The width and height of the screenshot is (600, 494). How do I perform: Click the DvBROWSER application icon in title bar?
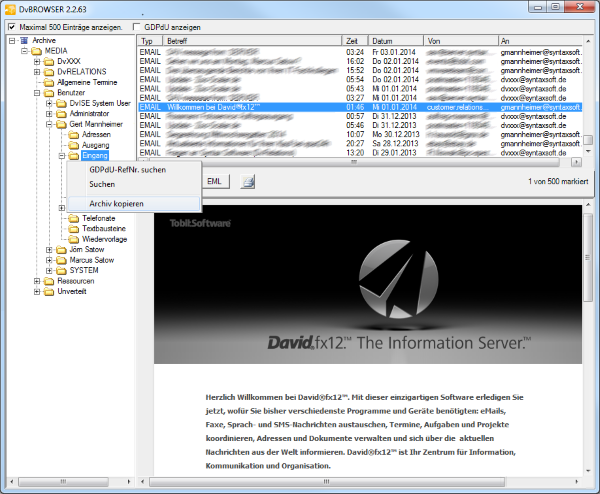click(10, 9)
